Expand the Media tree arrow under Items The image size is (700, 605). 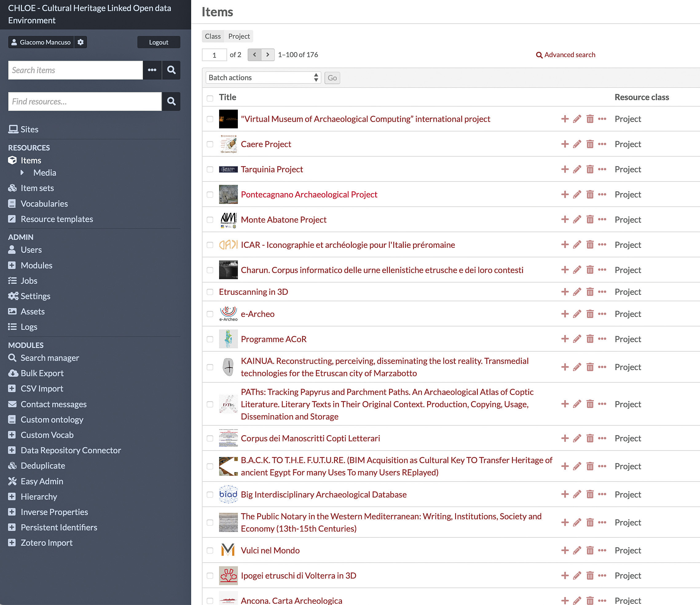tap(22, 173)
